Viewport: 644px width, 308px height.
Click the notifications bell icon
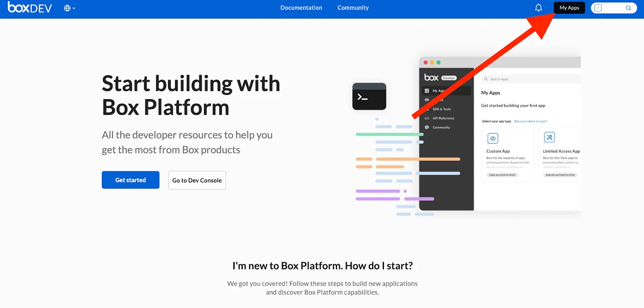click(539, 8)
